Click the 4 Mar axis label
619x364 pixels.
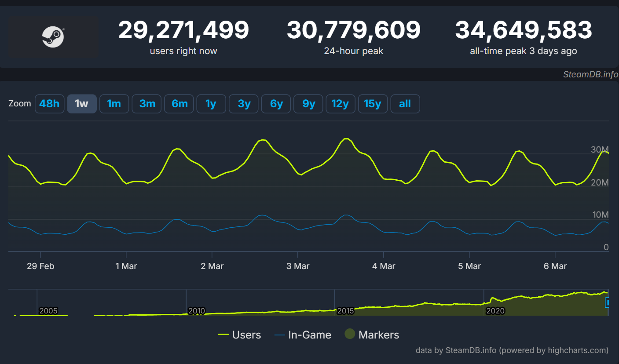pos(384,266)
